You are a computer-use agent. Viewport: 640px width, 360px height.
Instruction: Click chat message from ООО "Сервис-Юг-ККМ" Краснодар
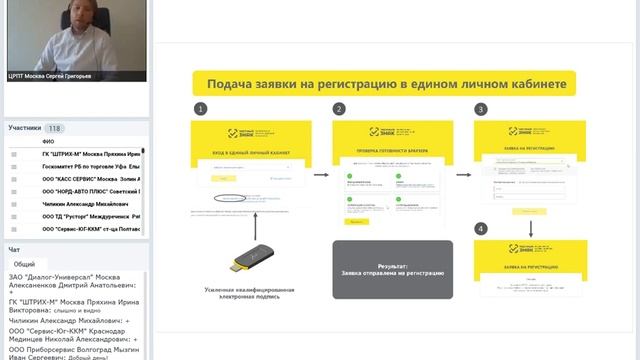click(73, 335)
